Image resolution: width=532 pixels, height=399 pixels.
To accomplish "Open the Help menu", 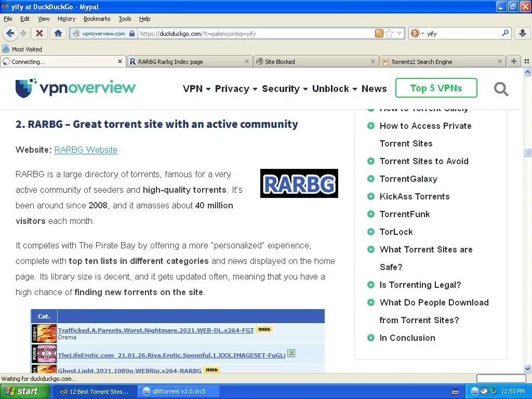I will pos(145,19).
